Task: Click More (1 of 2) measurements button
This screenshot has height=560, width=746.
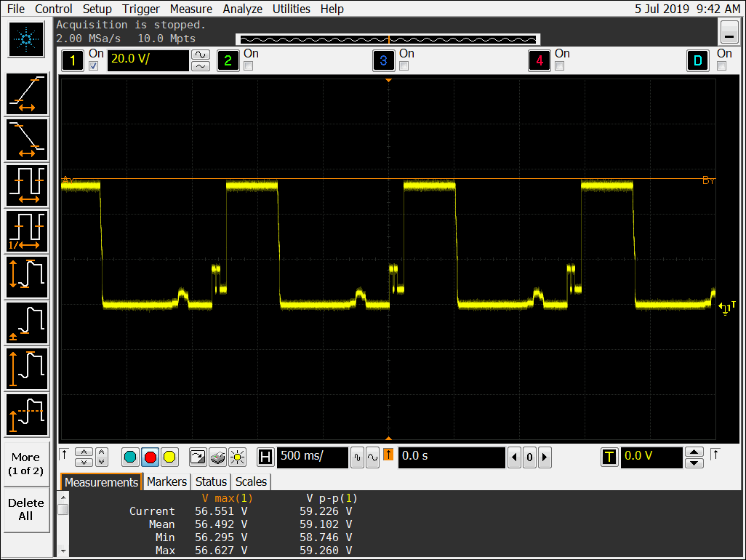Action: click(x=26, y=464)
